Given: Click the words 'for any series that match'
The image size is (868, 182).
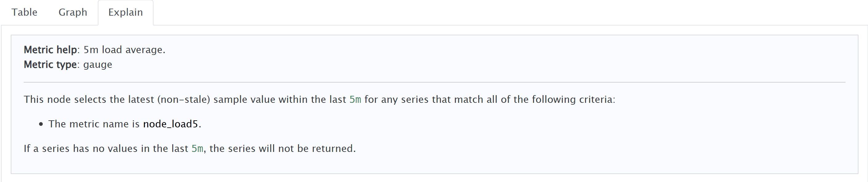Looking at the screenshot, I should tap(424, 99).
